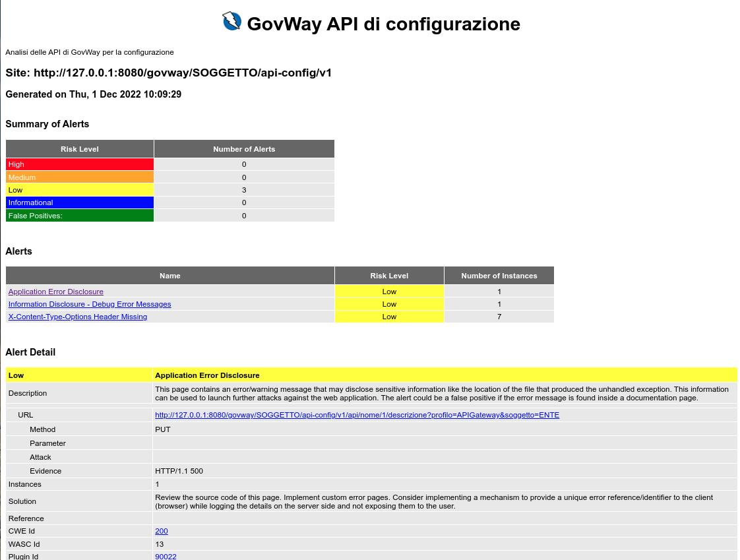
Task: Click Low risk cell for Application Error Disclosure row
Action: point(389,292)
